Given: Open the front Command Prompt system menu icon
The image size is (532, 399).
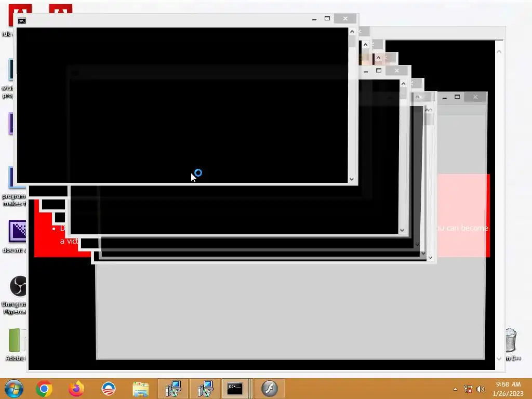Looking at the screenshot, I should coord(22,21).
